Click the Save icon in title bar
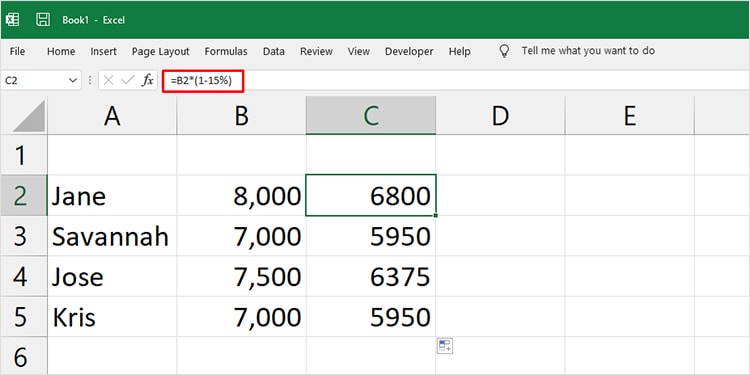The image size is (750, 375). [43, 20]
